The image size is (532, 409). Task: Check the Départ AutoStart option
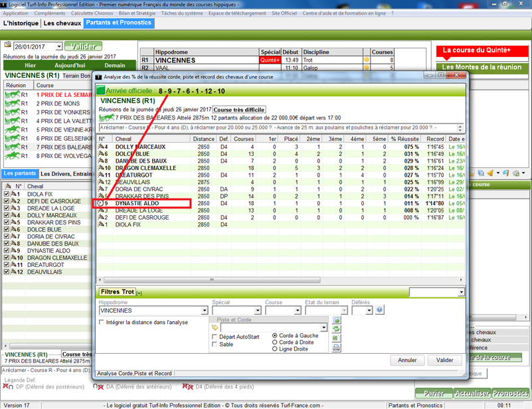(214, 337)
